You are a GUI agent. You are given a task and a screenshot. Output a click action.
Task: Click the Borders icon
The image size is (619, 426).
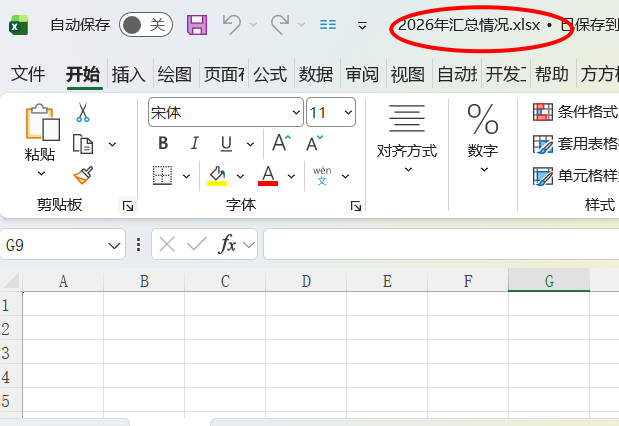(163, 176)
